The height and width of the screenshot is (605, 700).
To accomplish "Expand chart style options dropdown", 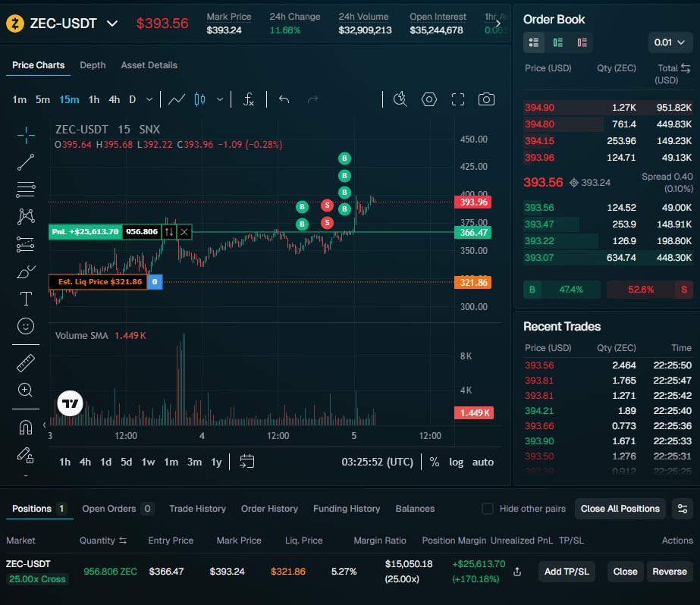I will [x=220, y=99].
